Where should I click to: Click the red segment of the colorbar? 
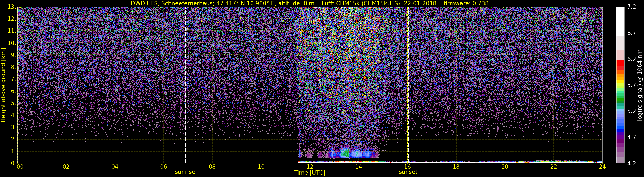[620, 63]
